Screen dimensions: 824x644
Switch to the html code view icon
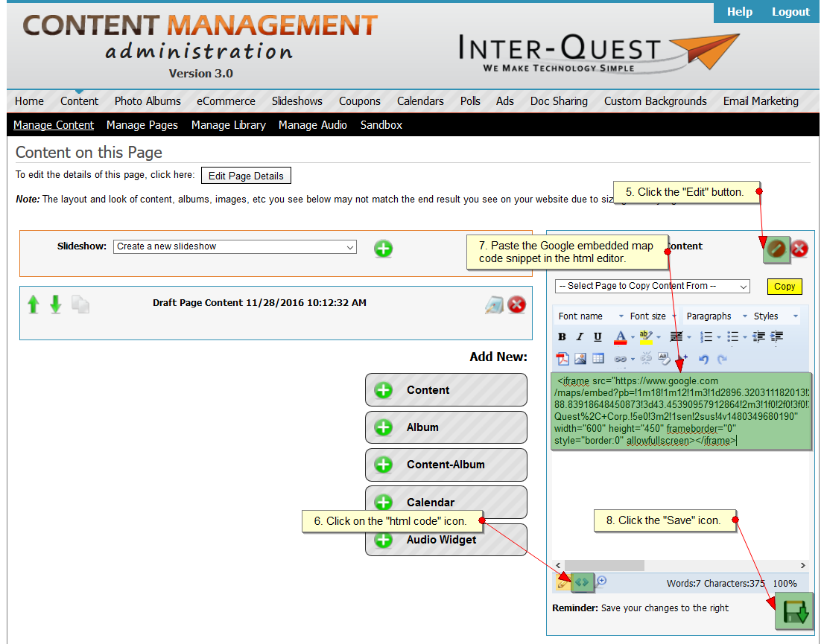tap(583, 582)
